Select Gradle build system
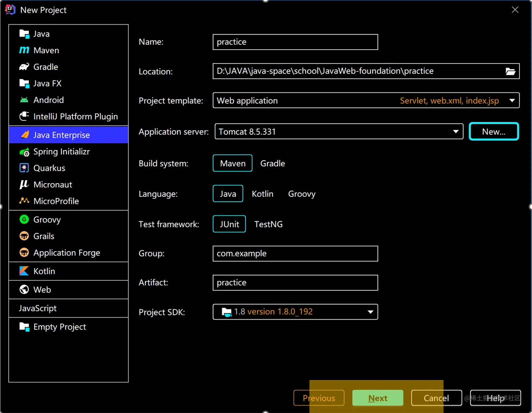This screenshot has width=532, height=413. click(273, 163)
